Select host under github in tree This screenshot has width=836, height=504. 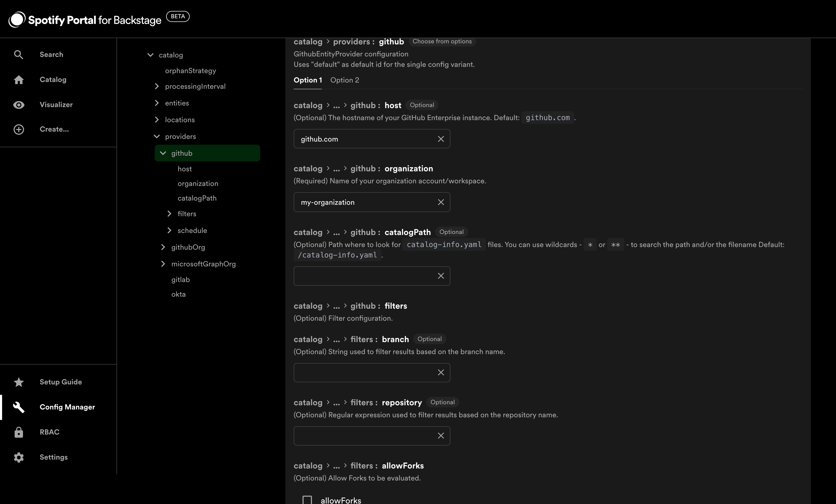coord(184,169)
